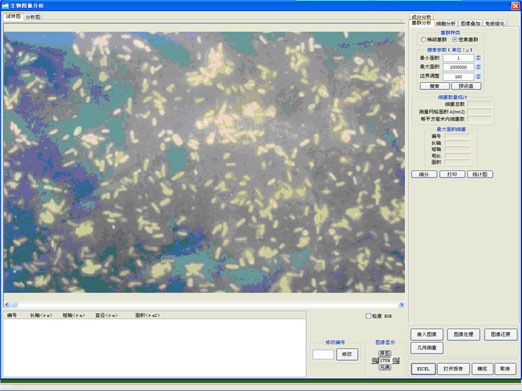Image resolution: width=522 pixels, height=391 pixels.
Task: Click the 原图 pill above the zoom percentage
Action: [x=385, y=353]
